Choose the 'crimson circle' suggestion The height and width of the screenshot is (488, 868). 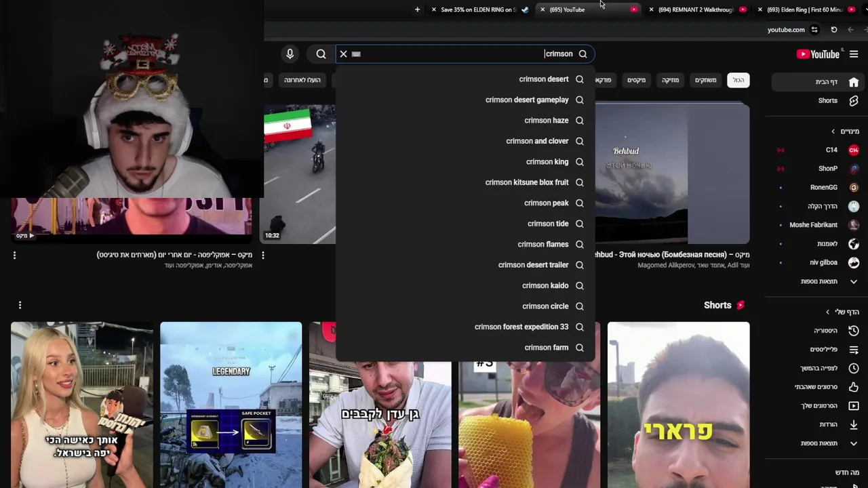click(465, 306)
